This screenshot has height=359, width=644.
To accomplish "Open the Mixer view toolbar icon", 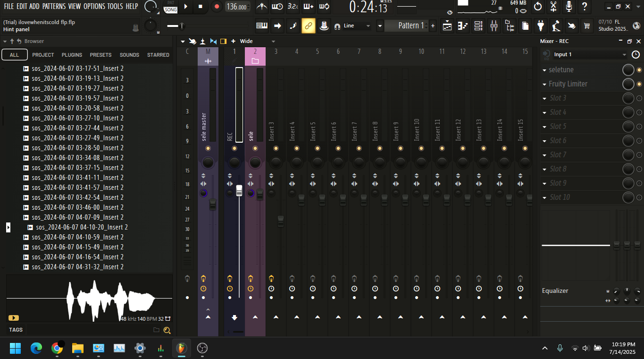I will (x=494, y=26).
